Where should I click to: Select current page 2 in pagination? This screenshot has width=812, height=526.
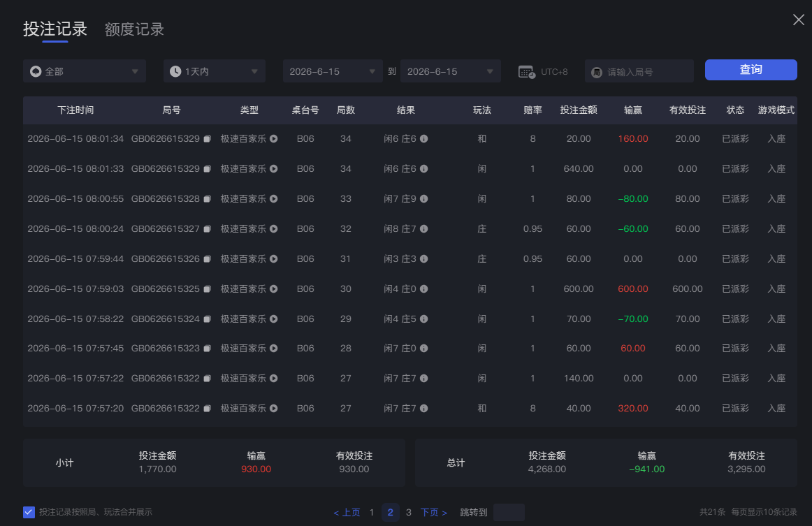[x=391, y=512]
